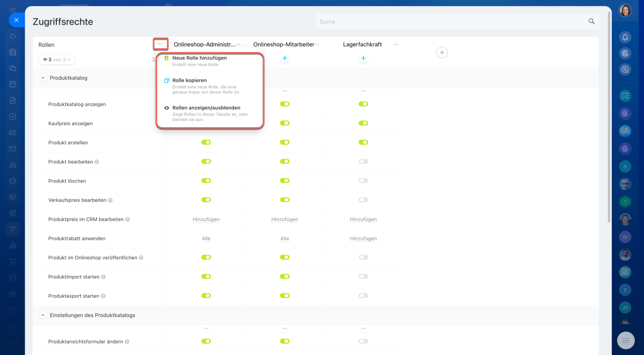The width and height of the screenshot is (644, 355).
Task: Show help for Produktpreis im CRM bearbeiten
Action: coord(128,219)
